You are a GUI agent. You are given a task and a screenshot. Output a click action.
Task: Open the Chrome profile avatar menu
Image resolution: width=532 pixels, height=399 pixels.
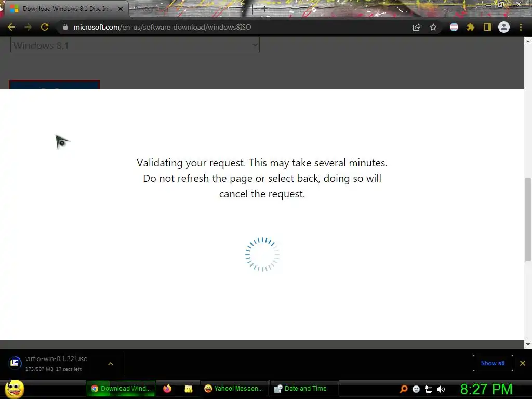point(504,27)
